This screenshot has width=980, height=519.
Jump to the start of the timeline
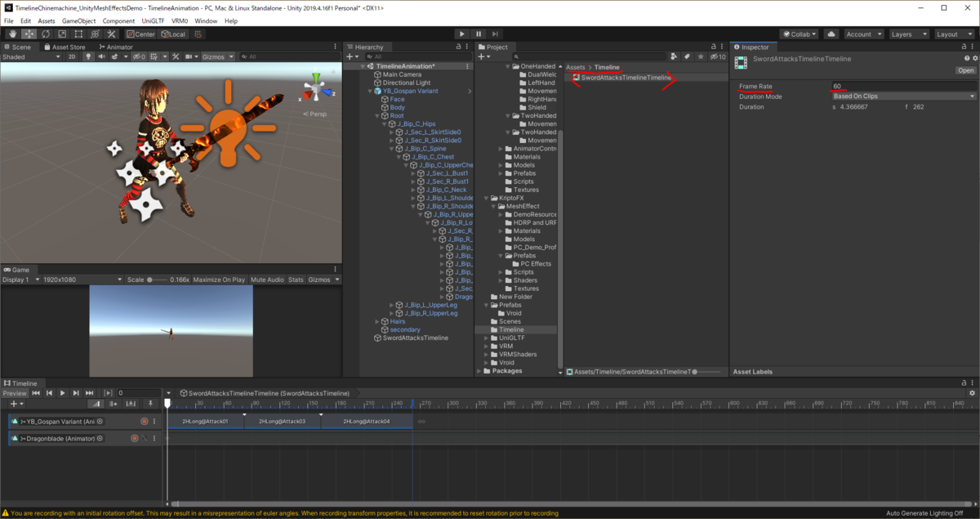click(36, 393)
